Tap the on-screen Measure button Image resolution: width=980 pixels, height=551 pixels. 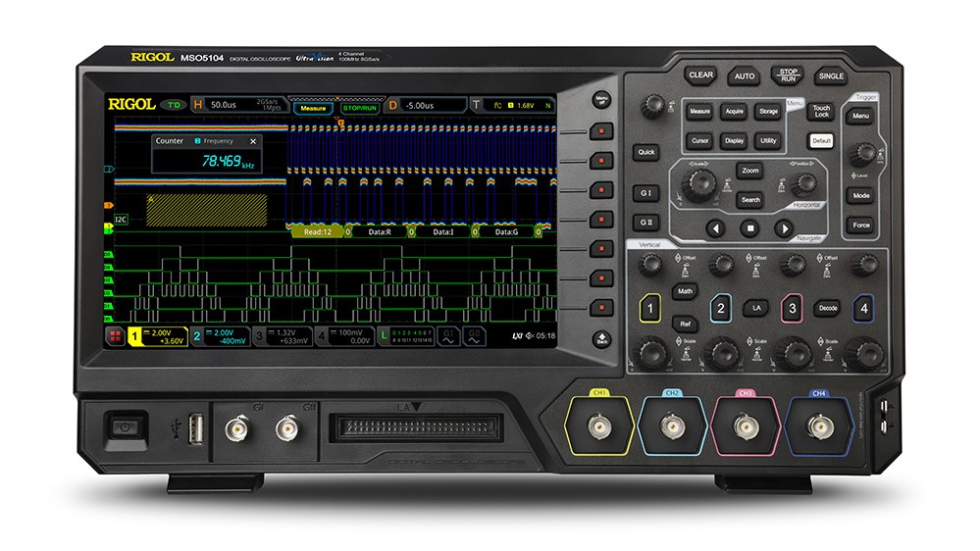[x=313, y=108]
